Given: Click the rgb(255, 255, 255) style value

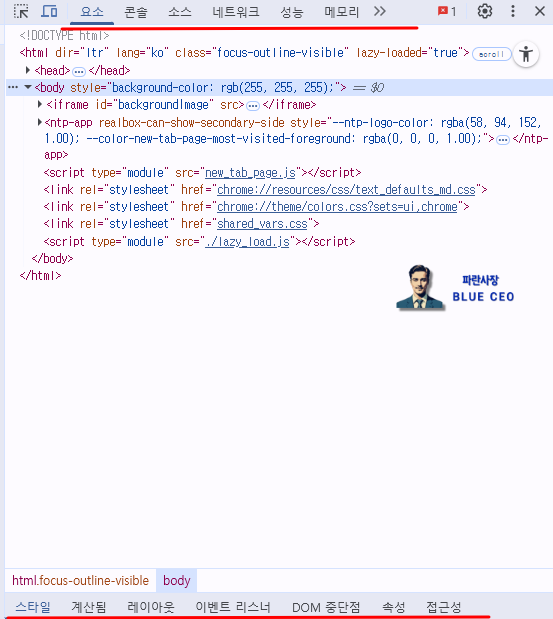Looking at the screenshot, I should click(x=275, y=87).
